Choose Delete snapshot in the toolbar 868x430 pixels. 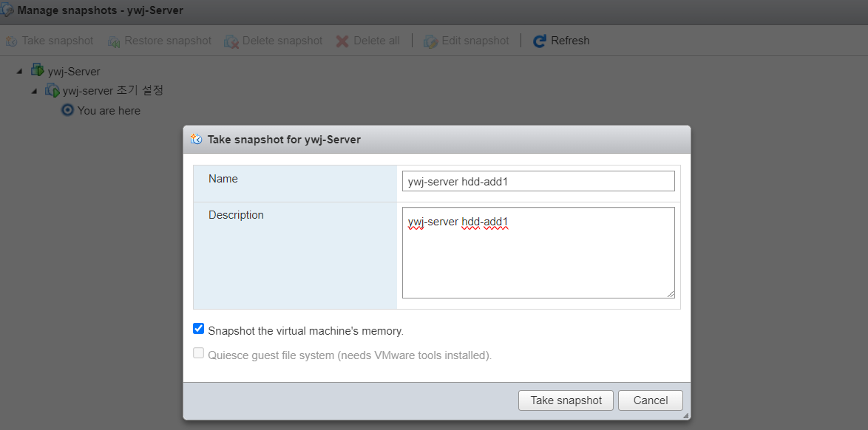pyautogui.click(x=282, y=41)
